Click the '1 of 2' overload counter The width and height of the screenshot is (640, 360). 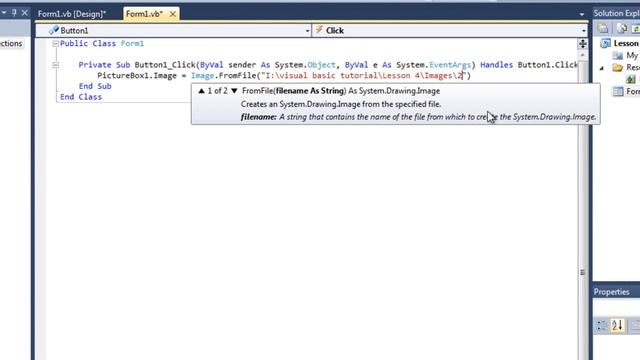click(x=218, y=91)
